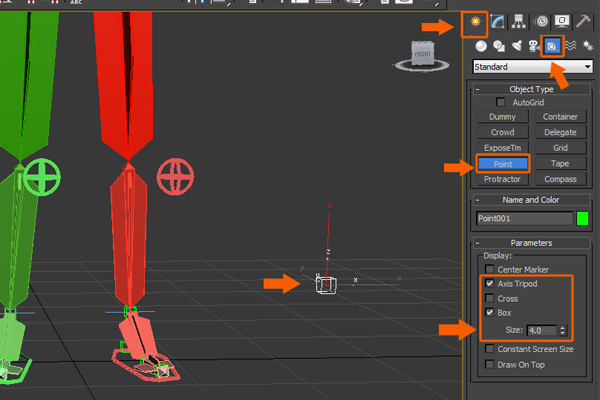Collapse the Parameters rollout

[x=531, y=243]
